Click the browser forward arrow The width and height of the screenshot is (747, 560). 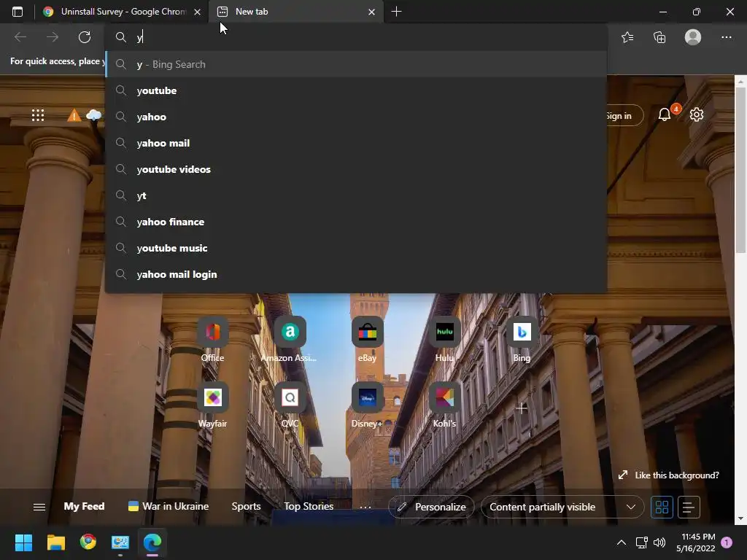[53, 37]
